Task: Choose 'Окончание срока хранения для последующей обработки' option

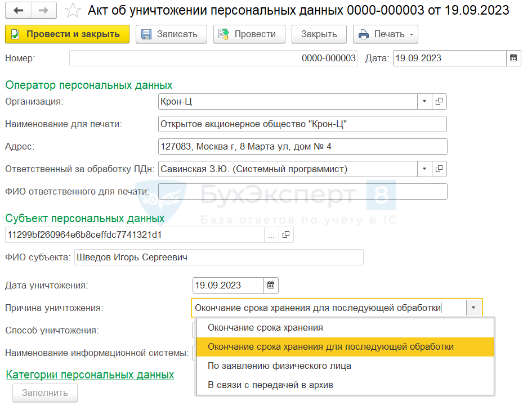Action: (x=345, y=347)
